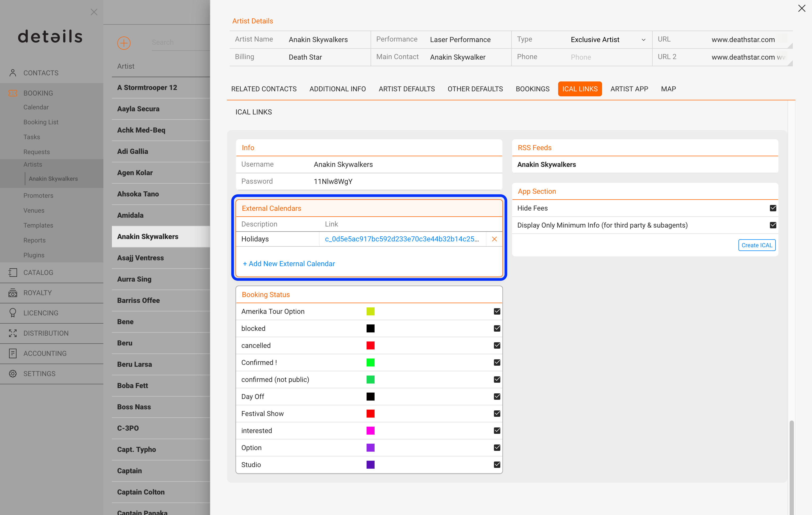Click the Settings gear icon

tap(13, 373)
